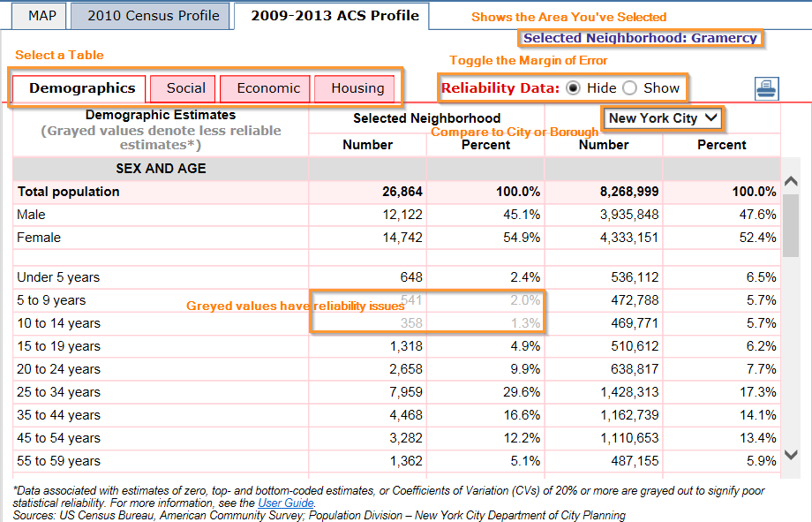812x522 pixels.
Task: Open the New York City comparison dropdown
Action: pyautogui.click(x=662, y=117)
